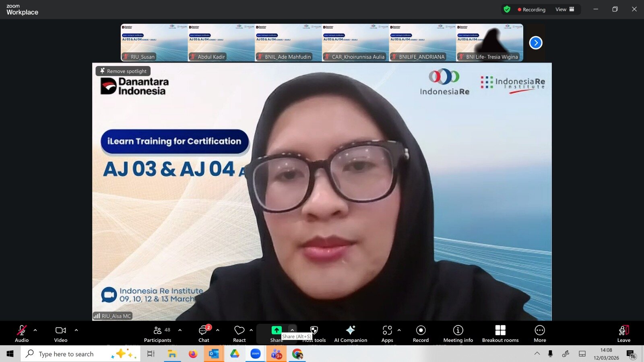Viewport: 644px width, 362px height.
Task: Expand chat options arrow next to Chat
Action: 218,330
